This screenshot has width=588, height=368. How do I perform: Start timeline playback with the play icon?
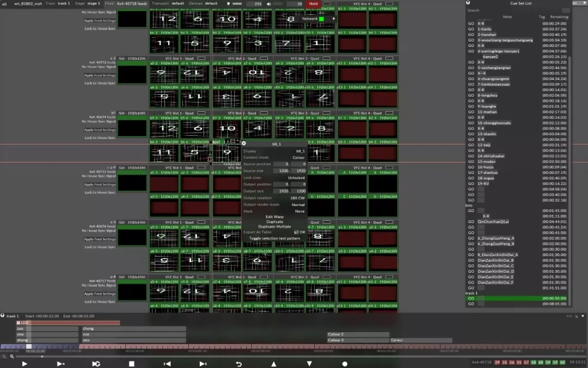[24, 364]
